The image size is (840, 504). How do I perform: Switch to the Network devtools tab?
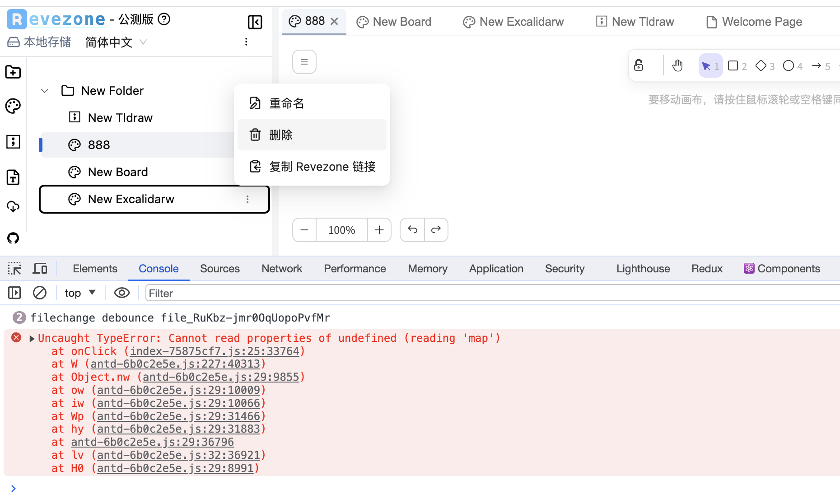[x=281, y=268]
